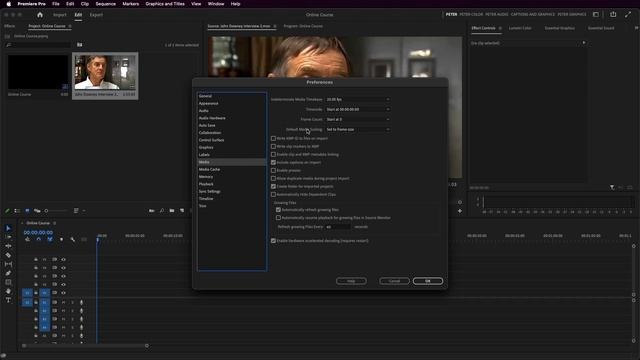Select the Pen tool
Screen dimensions: 640x360
(8, 273)
